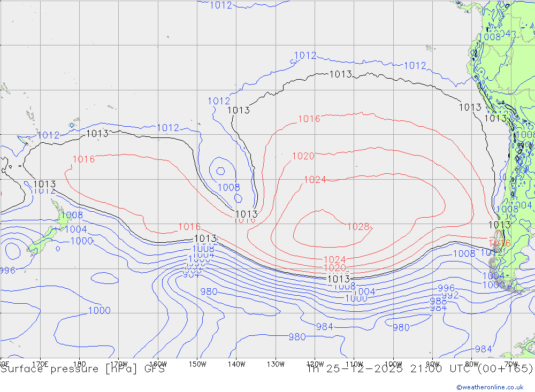Click the 992 isobar label
This screenshot has height=392, width=535.
pos(450,295)
